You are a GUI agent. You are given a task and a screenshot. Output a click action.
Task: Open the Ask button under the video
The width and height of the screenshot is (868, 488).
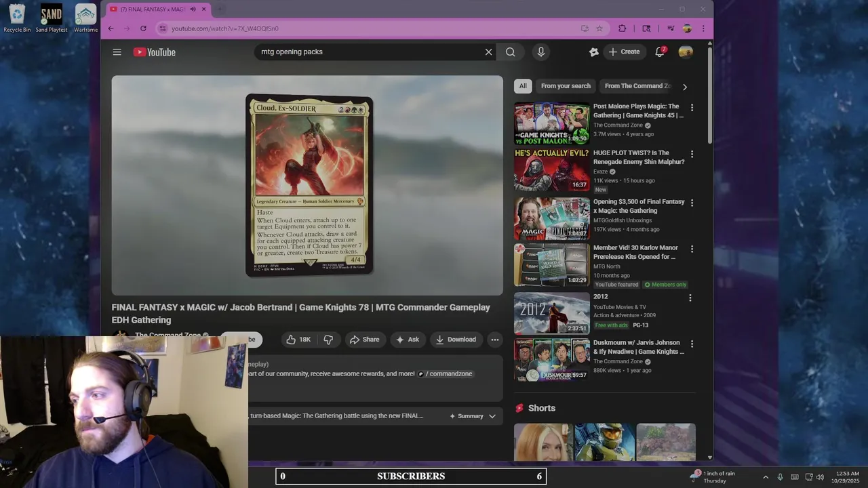click(x=407, y=340)
